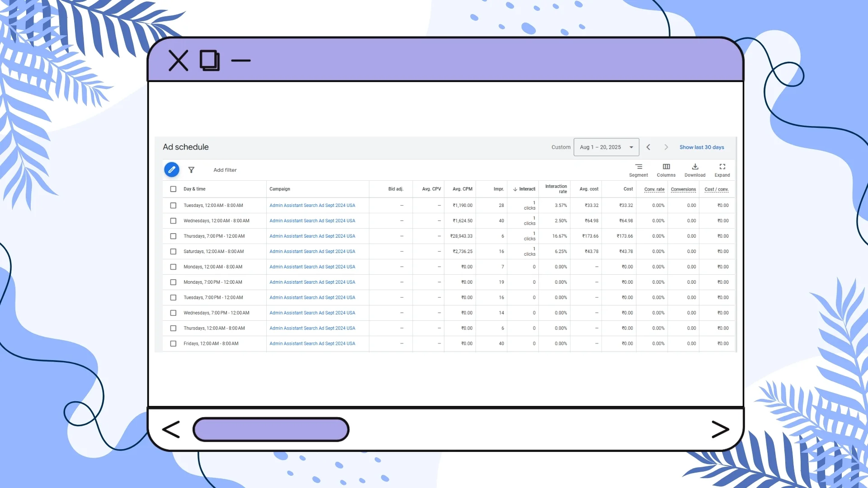The height and width of the screenshot is (488, 868).
Task: Check Thursdays 7:00 PM - 12:00 AM row
Action: (x=173, y=236)
